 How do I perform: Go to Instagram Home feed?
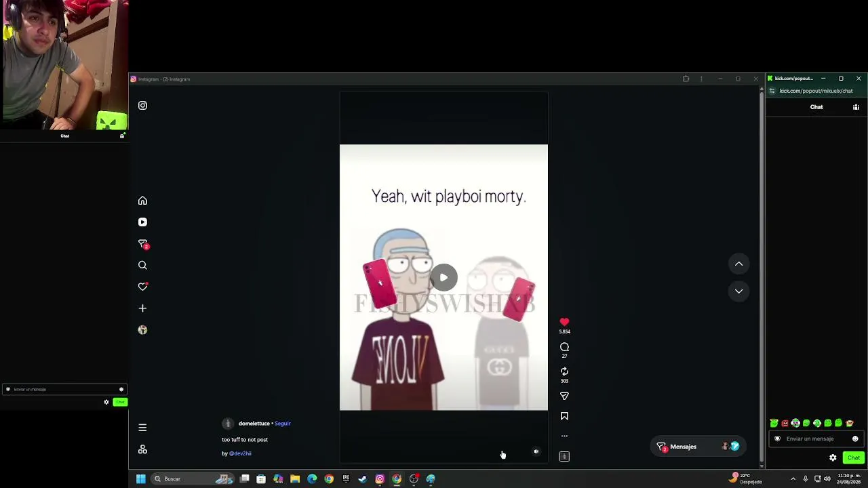tap(142, 201)
